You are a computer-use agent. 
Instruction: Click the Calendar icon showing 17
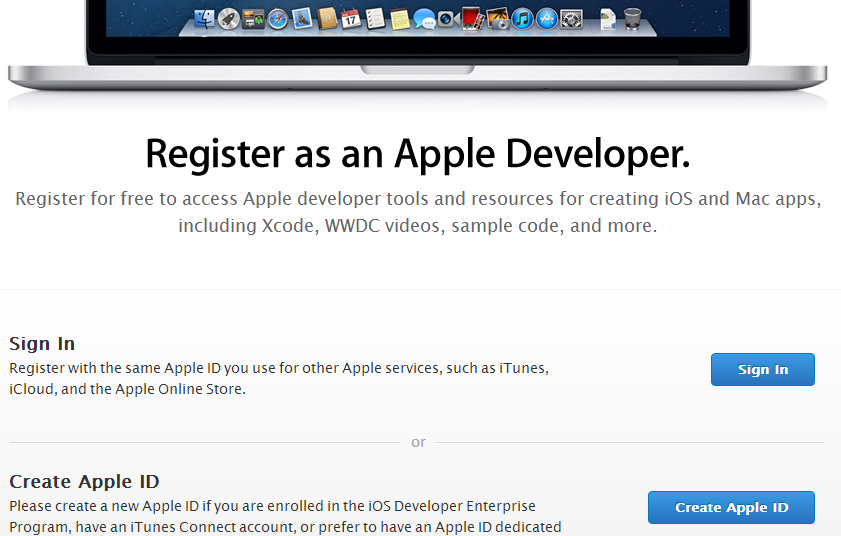point(351,19)
